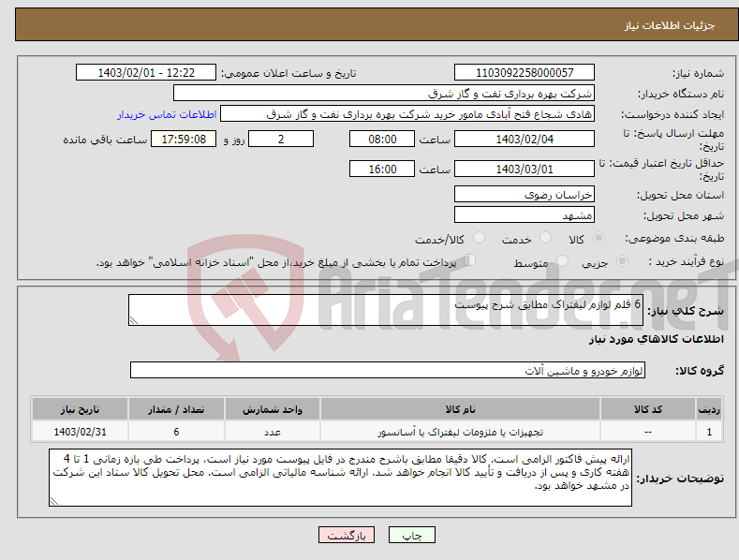This screenshot has height=560, width=739.
Task: Select the کالا radio button
Action: point(599,238)
